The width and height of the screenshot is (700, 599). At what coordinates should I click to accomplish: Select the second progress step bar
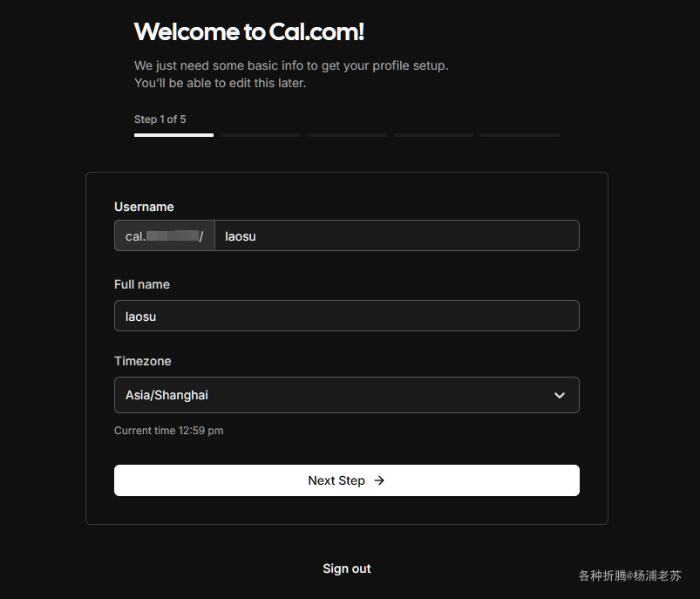coord(261,135)
